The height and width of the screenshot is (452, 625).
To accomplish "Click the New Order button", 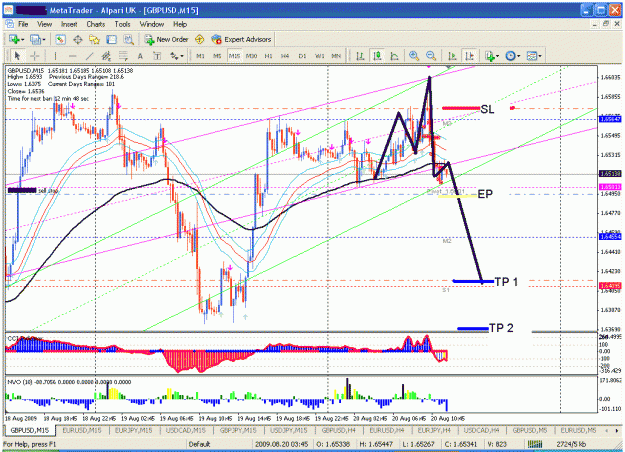I will click(167, 39).
